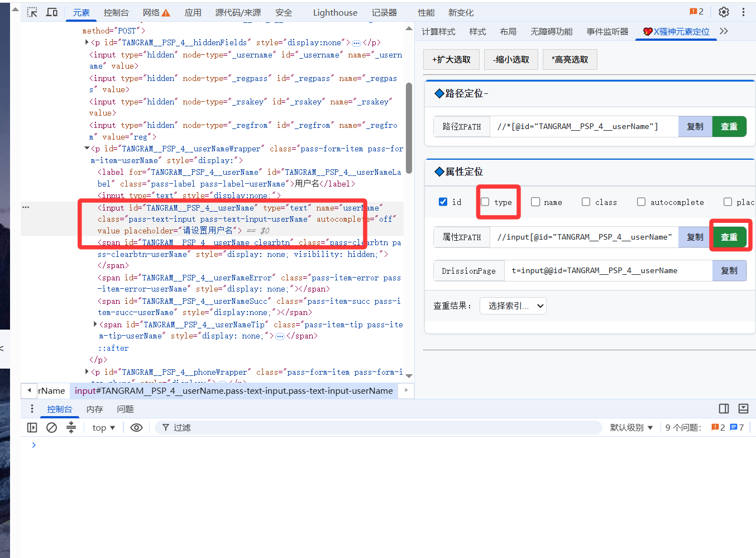
Task: Uncheck the id attribute checkbox
Action: coord(443,202)
